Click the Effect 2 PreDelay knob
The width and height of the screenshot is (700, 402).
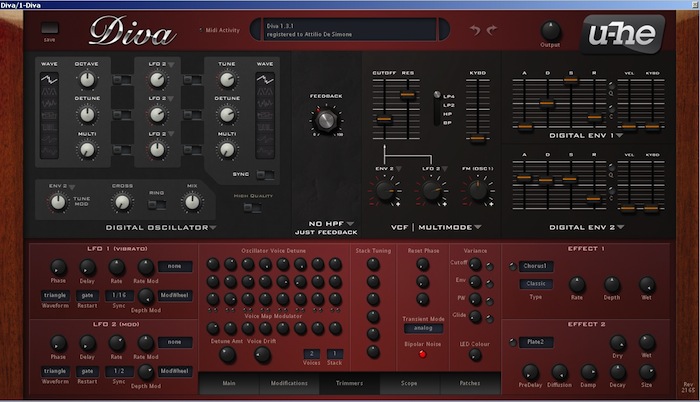click(530, 372)
